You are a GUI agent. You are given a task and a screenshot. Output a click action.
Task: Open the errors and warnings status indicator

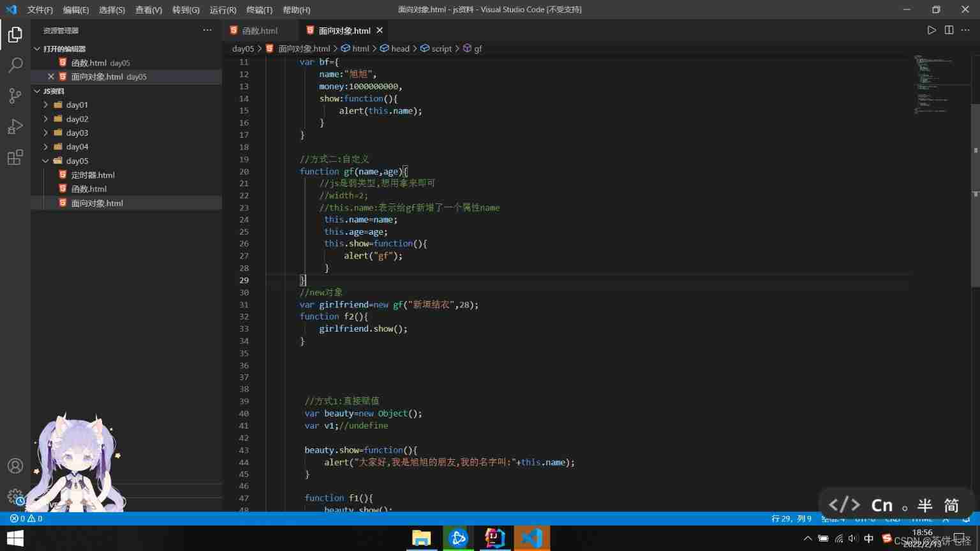coord(26,518)
